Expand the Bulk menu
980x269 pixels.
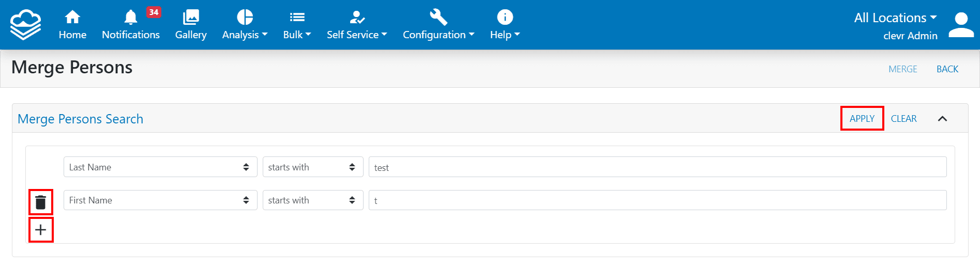pos(297,35)
